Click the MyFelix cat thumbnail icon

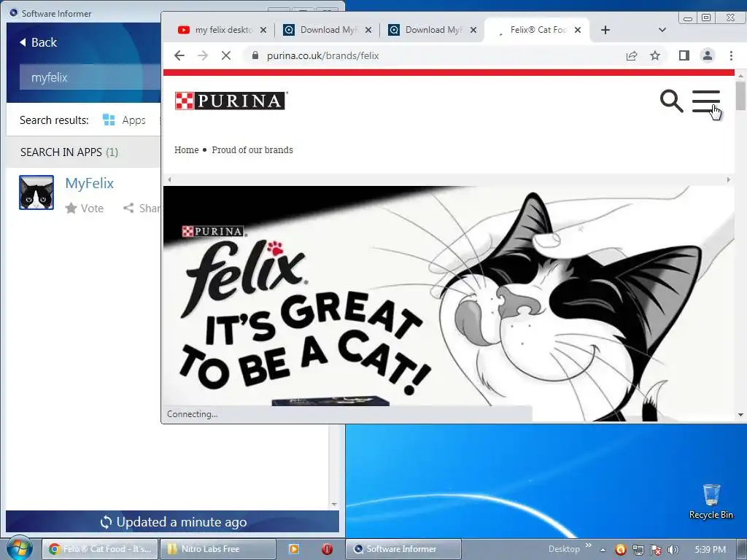click(x=36, y=192)
